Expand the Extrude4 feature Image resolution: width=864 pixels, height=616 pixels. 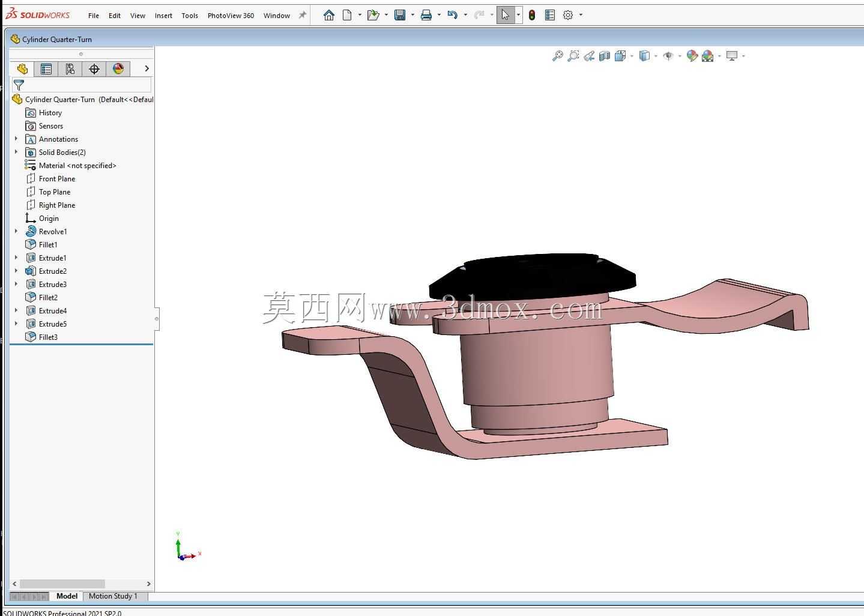[x=16, y=311]
